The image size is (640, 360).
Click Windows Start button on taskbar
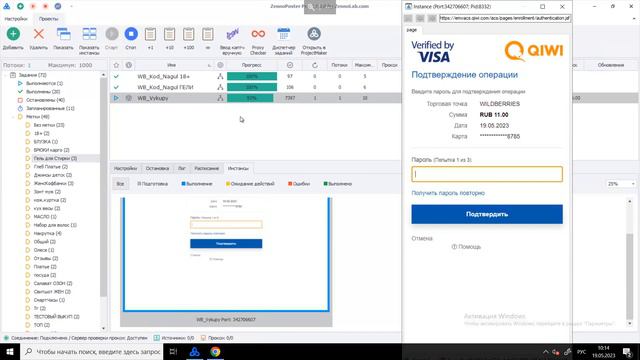(x=9, y=351)
